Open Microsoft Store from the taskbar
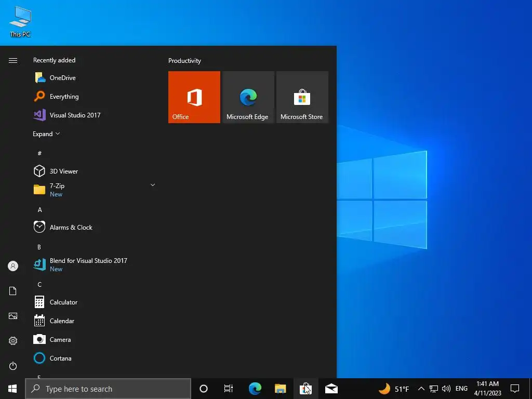The width and height of the screenshot is (532, 399). coord(305,389)
